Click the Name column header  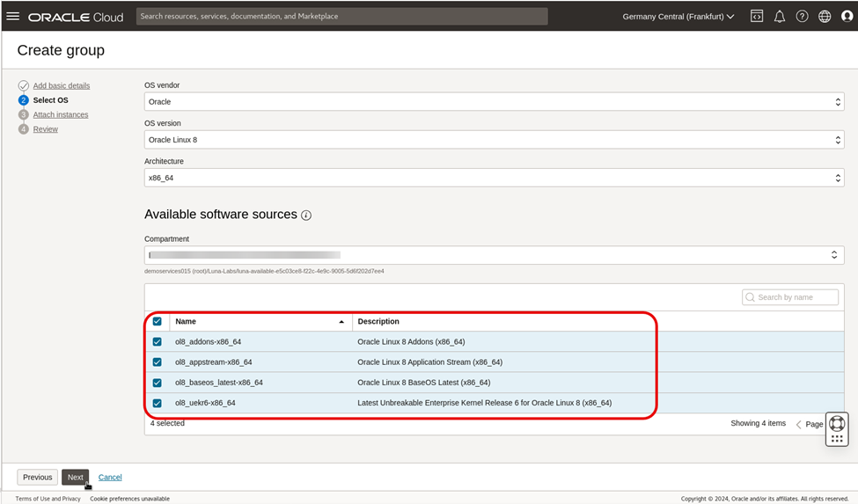point(186,321)
